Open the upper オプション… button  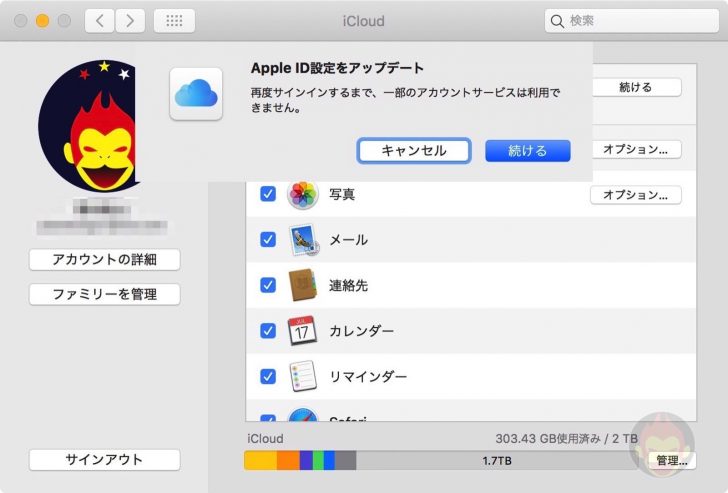pos(636,149)
